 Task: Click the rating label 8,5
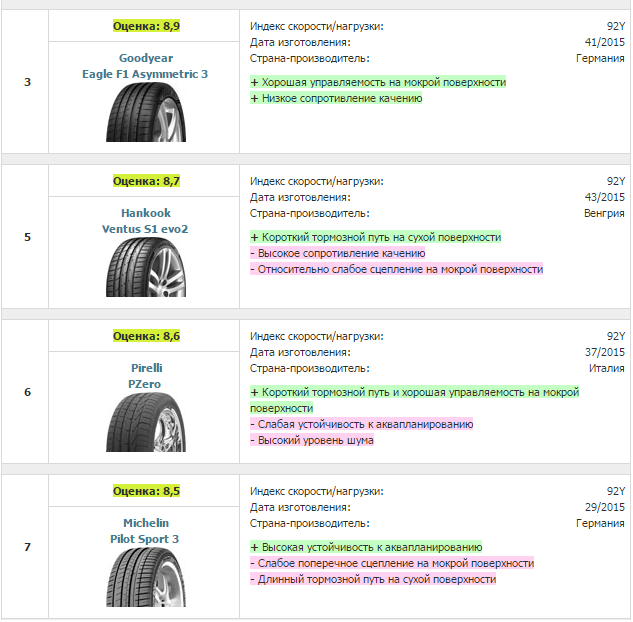click(x=146, y=491)
